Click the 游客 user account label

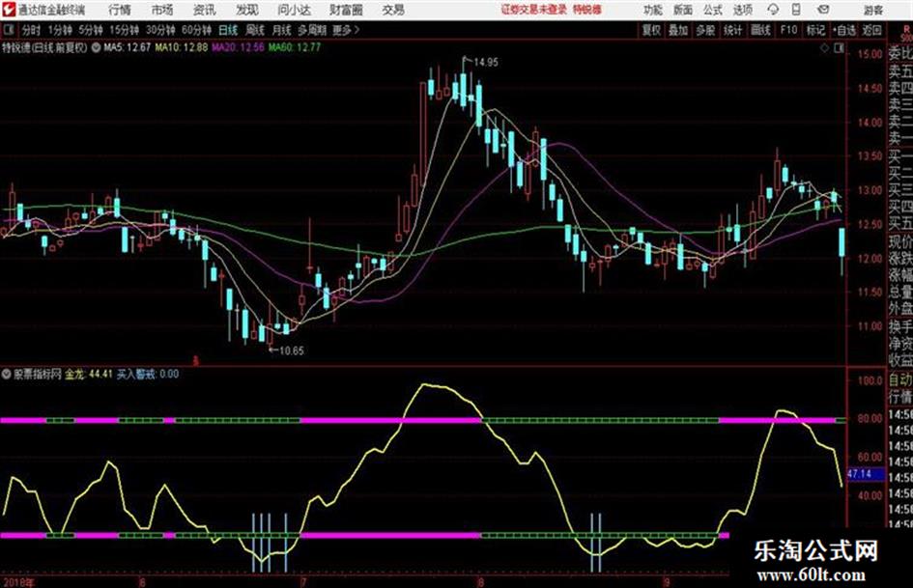(873, 10)
